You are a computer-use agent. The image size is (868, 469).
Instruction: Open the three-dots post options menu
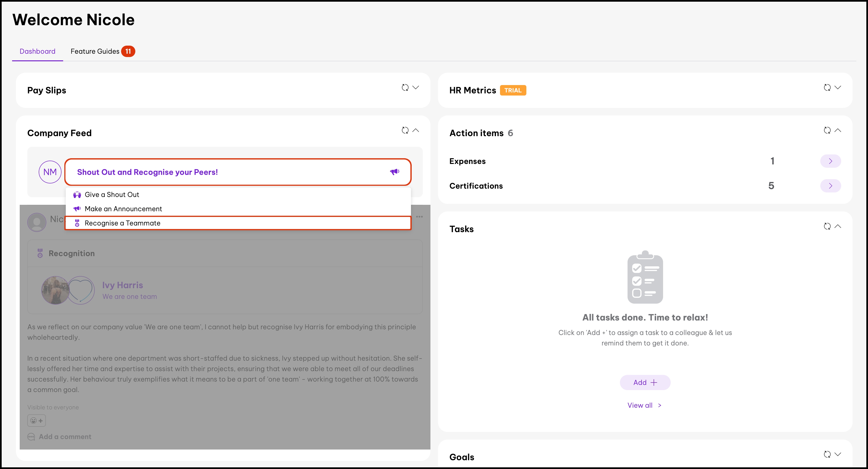pos(419,217)
